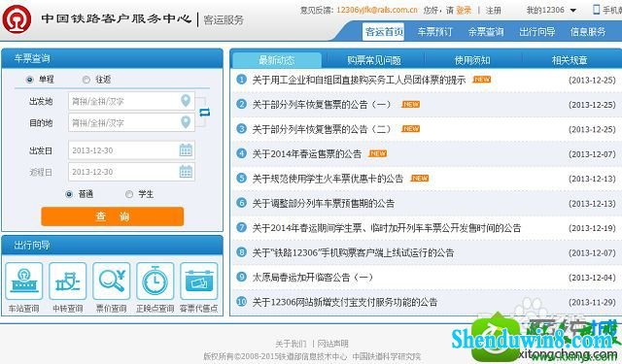Click the calendar icon for 出发日
The width and height of the screenshot is (622, 364).
point(186,150)
